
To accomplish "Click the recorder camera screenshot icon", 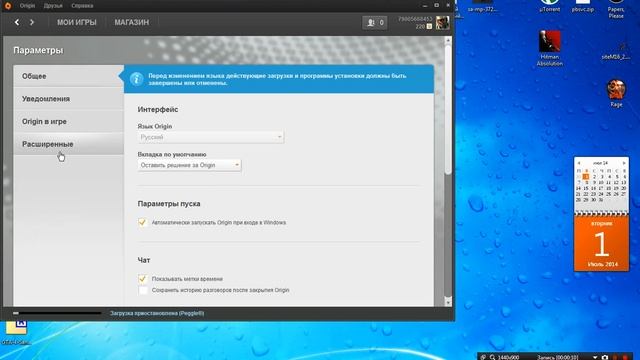I will coord(604,357).
